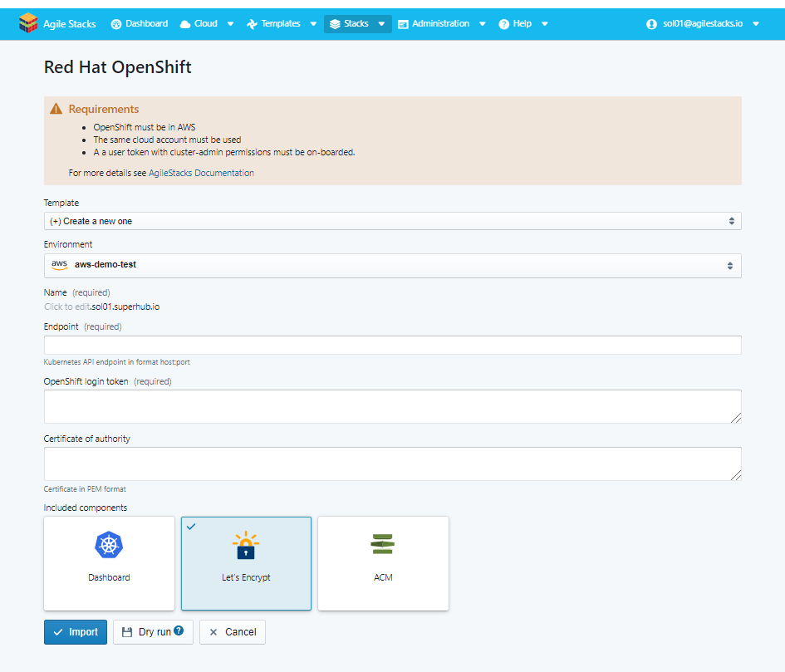Click the Agile Stacks cube logo
Viewport: 785px width, 672px height.
click(28, 23)
